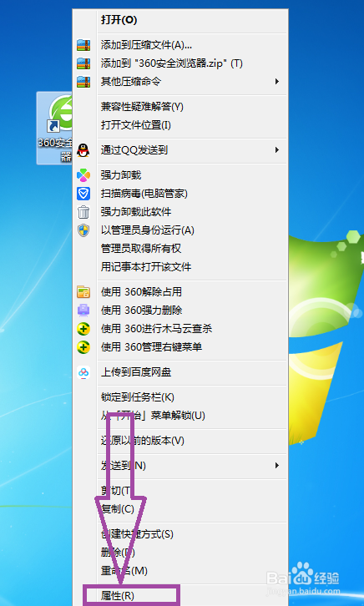The height and width of the screenshot is (606, 364).
Task: Choose 上传到百度网盘
Action: 136,372
